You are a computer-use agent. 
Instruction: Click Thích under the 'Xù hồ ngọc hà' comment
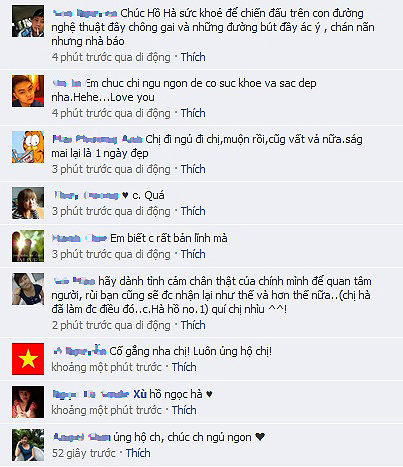(x=184, y=410)
